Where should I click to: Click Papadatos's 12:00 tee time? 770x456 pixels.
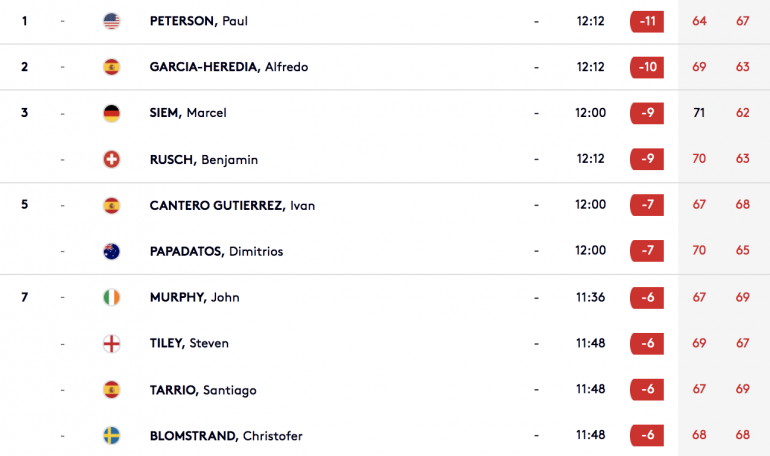pyautogui.click(x=590, y=250)
